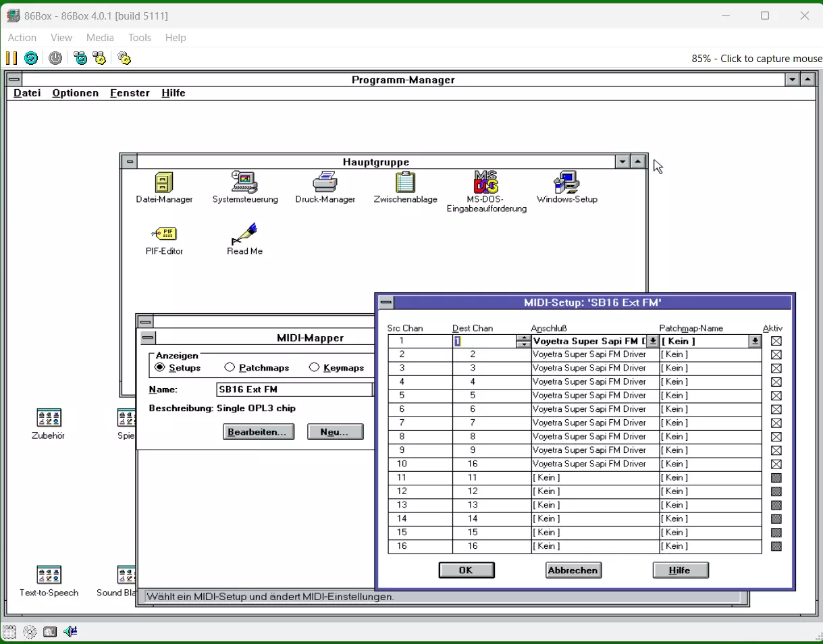Open the Programm-Manager system menu box

(x=15, y=80)
